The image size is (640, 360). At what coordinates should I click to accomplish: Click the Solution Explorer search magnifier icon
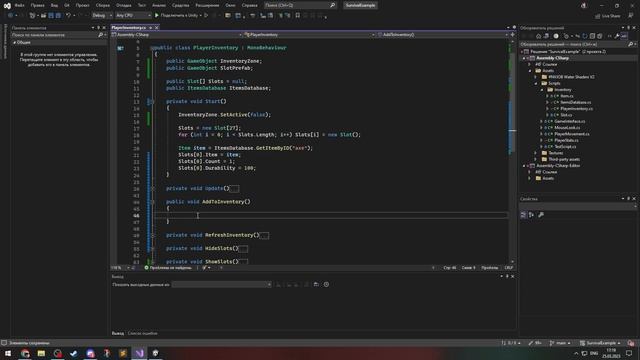(630, 44)
